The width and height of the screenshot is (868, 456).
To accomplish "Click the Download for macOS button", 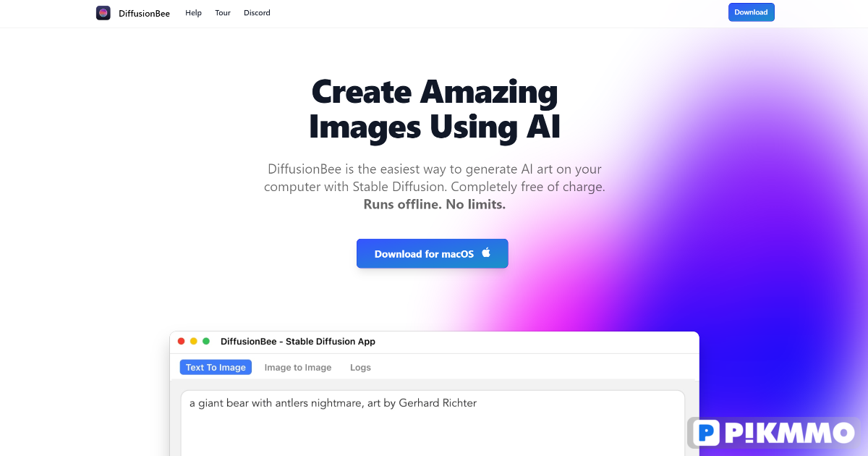I will click(x=433, y=253).
